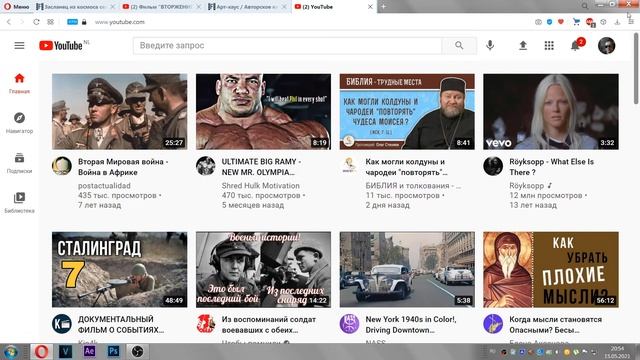This screenshot has width=640, height=360.
Task: Open ДОКУМЕНТАЛЬНЫЙ ФИЛЬМ О СОБЫТИЯХ title
Action: (x=121, y=324)
